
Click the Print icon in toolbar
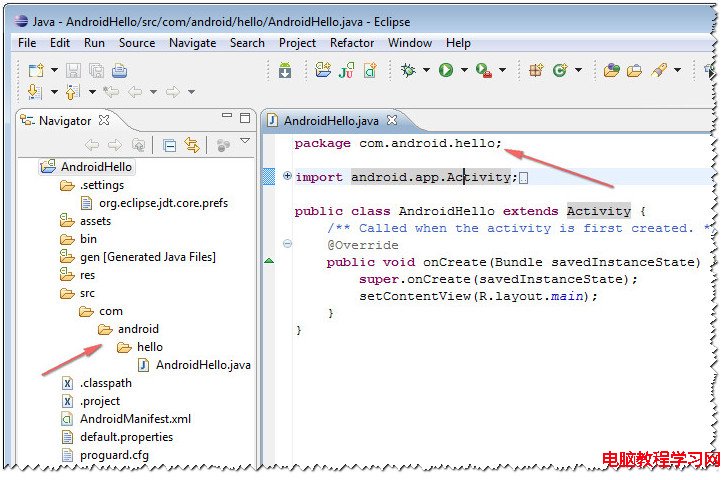(120, 70)
